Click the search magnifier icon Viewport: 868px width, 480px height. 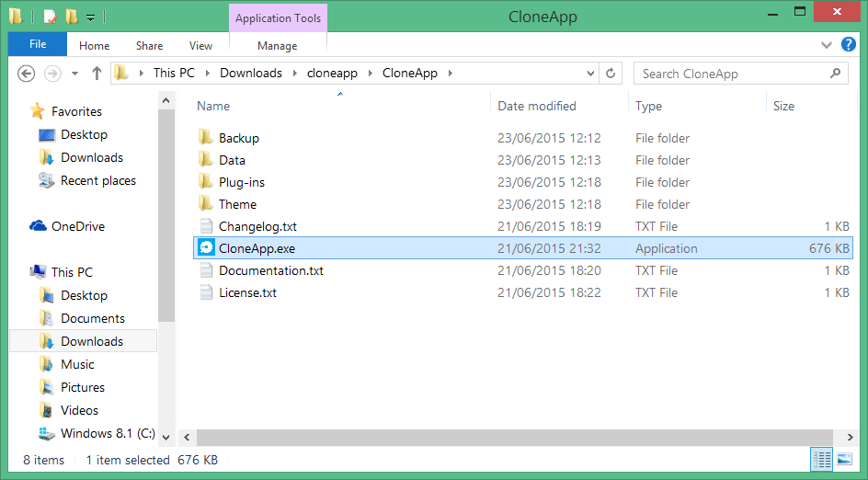[835, 73]
